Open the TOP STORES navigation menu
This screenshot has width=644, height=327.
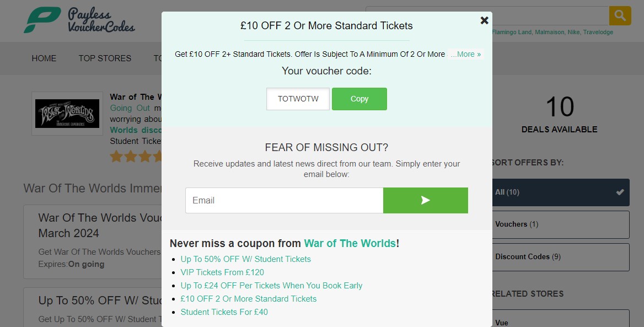105,58
